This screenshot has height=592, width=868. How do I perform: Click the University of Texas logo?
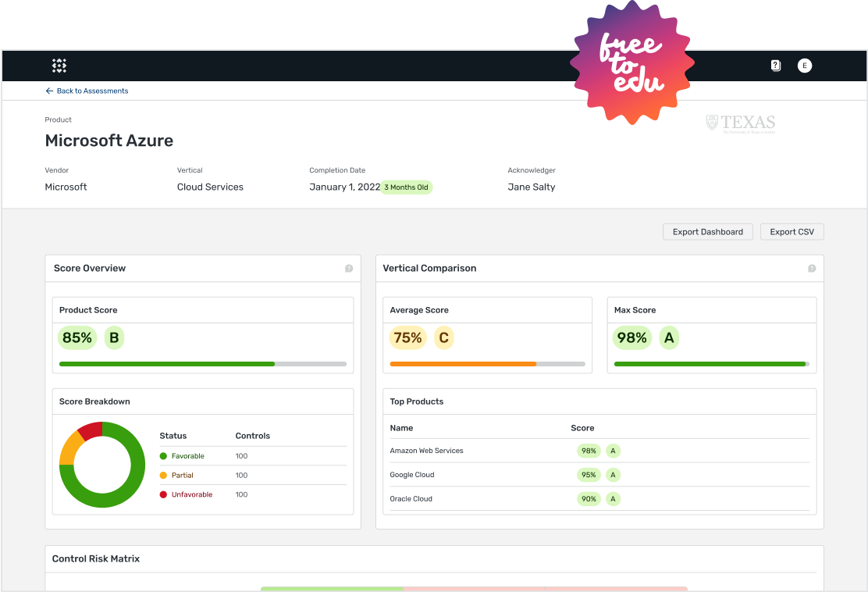[x=740, y=123]
